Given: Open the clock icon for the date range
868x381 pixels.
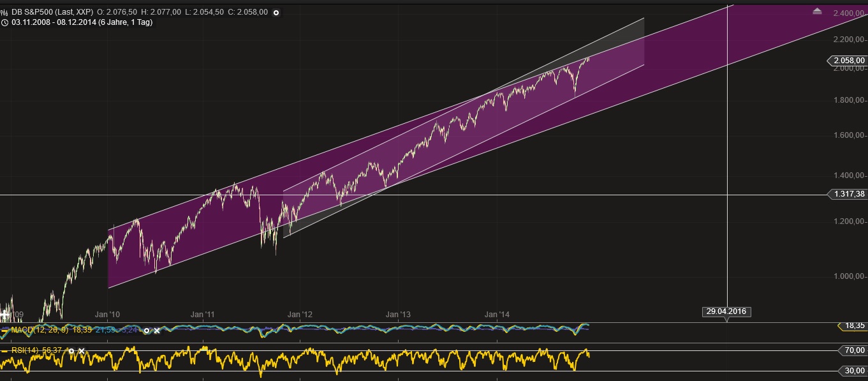Looking at the screenshot, I should 4,22.
